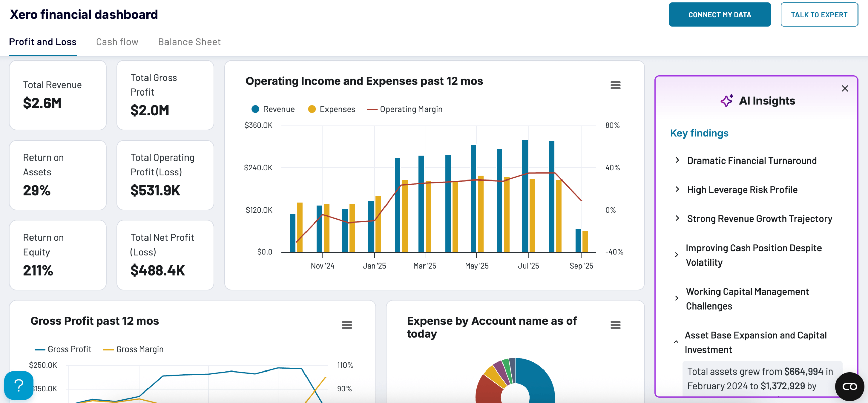Viewport: 868px width, 403px height.
Task: Click the Total Net Profit (Loss) card
Action: [x=165, y=255]
